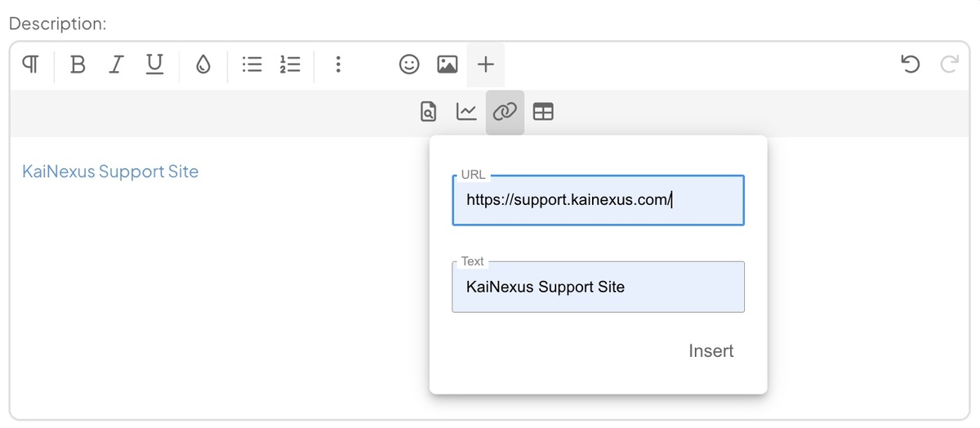Click the Description label
980x428 pixels.
click(58, 24)
